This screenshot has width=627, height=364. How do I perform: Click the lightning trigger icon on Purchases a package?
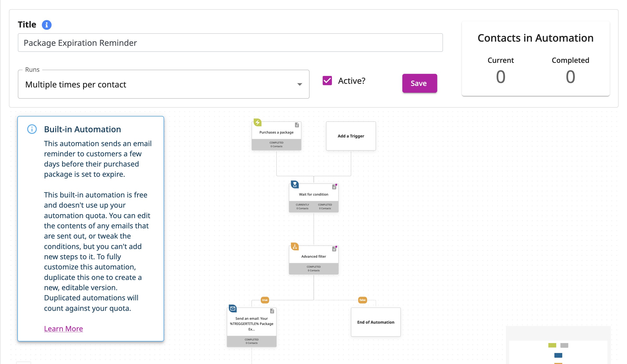257,123
